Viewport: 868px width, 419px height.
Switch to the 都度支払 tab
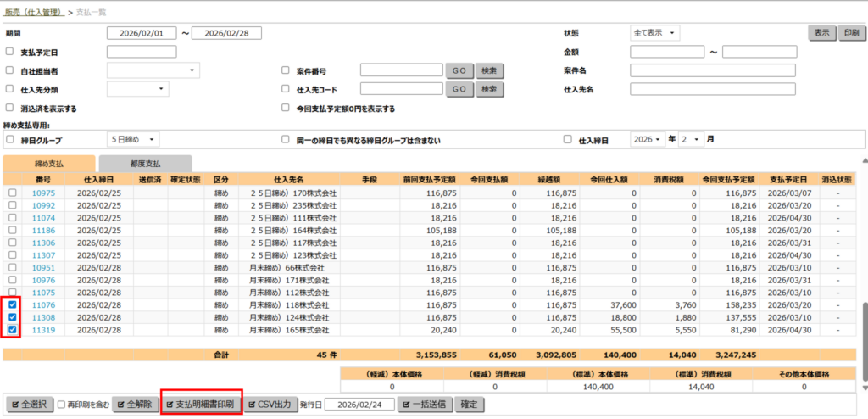tap(145, 163)
